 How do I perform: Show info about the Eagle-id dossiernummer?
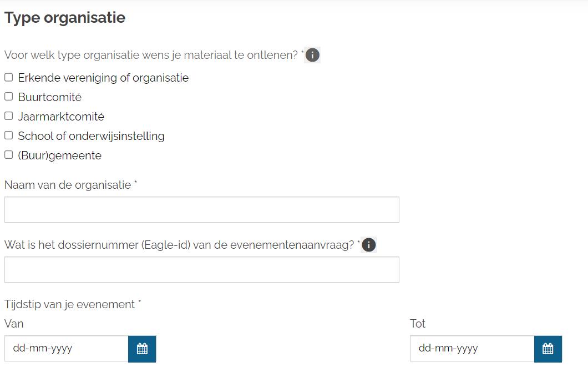tap(369, 245)
